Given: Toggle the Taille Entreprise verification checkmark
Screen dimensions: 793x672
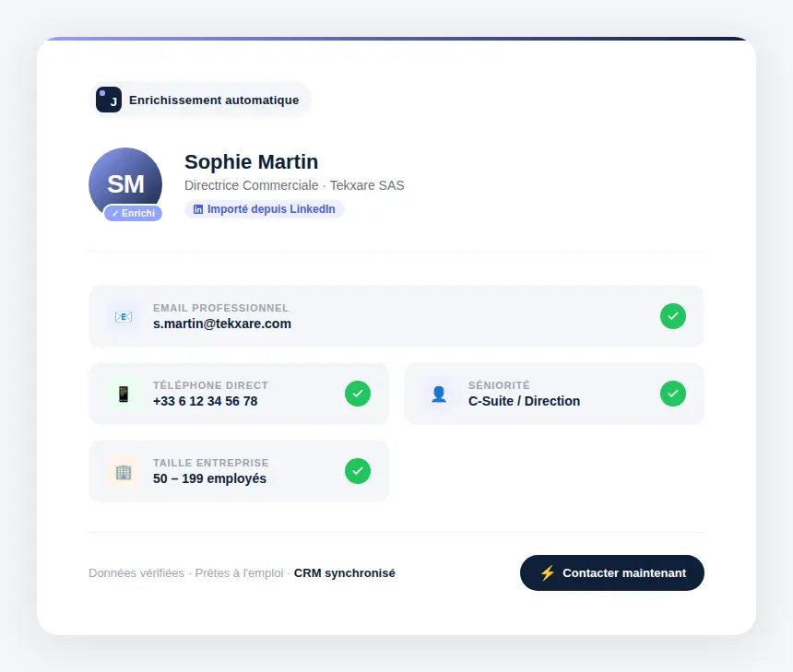Looking at the screenshot, I should (358, 471).
